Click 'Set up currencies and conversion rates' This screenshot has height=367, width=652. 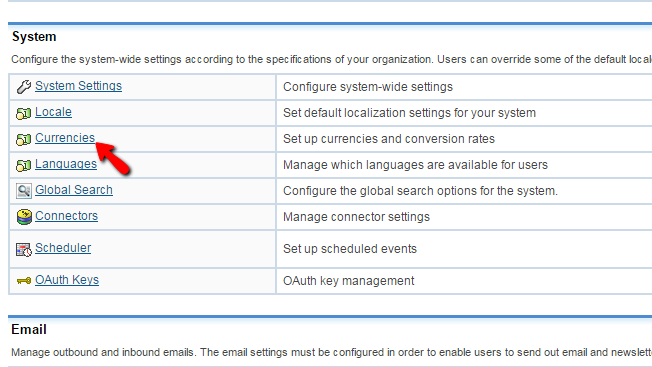tap(389, 139)
